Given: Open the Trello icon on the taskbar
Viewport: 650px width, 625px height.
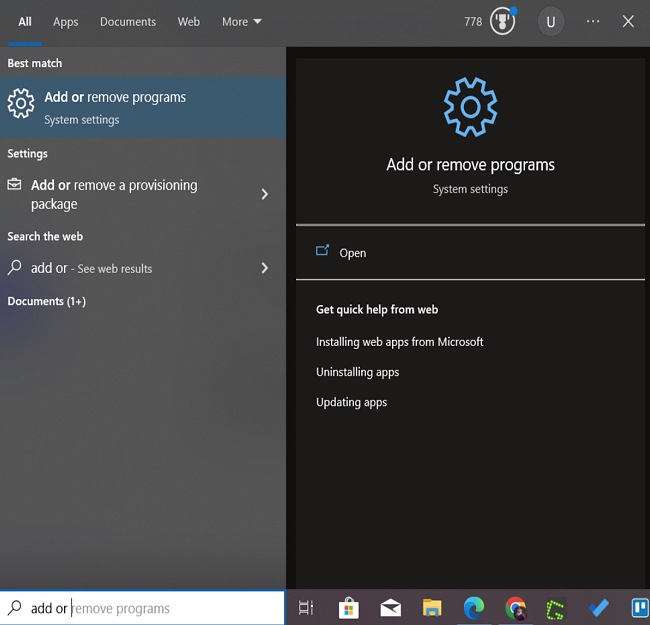Looking at the screenshot, I should [x=640, y=608].
